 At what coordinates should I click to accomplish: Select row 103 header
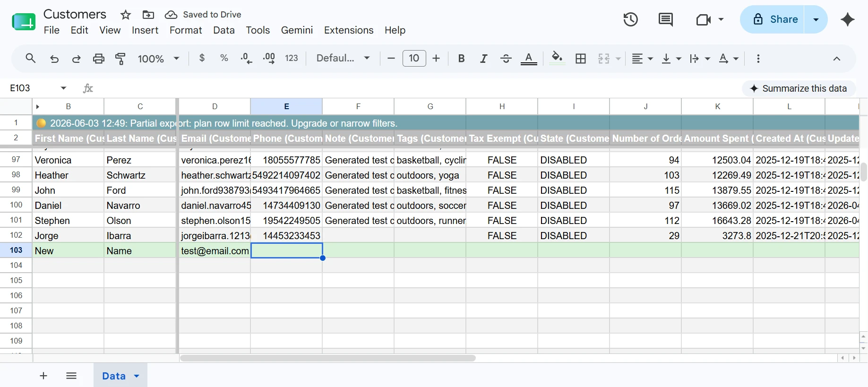point(16,250)
